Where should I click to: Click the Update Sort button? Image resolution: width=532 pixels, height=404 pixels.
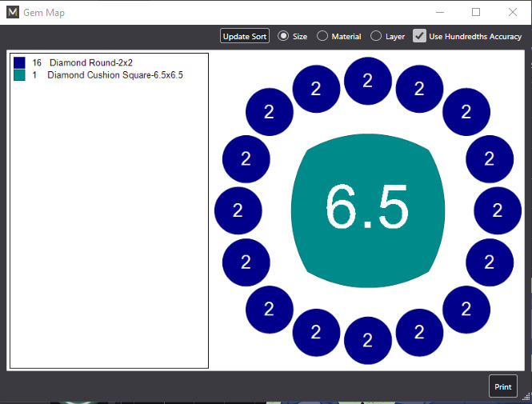[x=245, y=36]
